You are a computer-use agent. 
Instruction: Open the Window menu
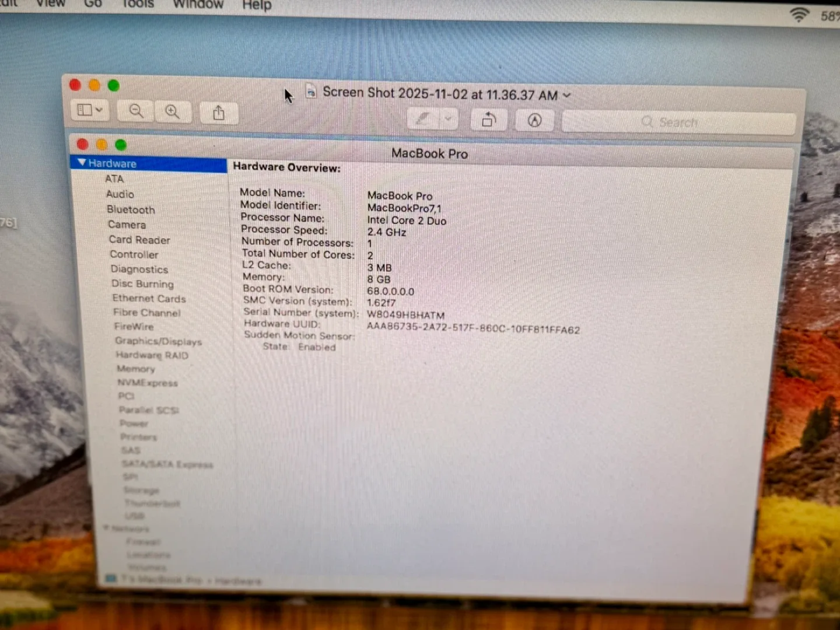pyautogui.click(x=198, y=5)
